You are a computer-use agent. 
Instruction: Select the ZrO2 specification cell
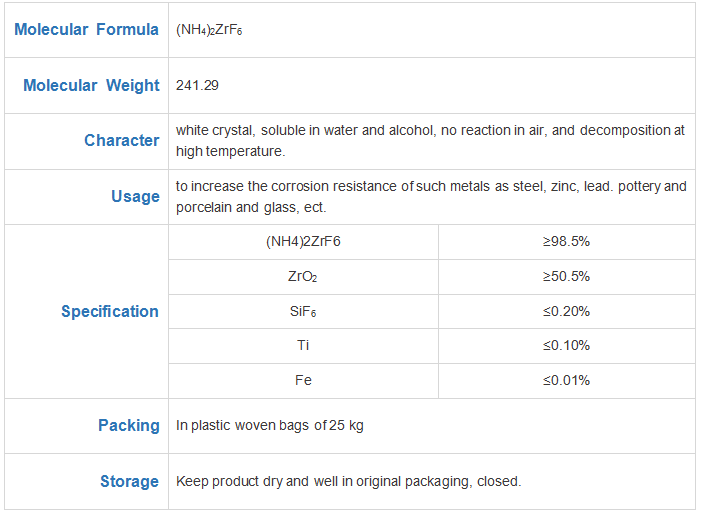[x=303, y=276]
